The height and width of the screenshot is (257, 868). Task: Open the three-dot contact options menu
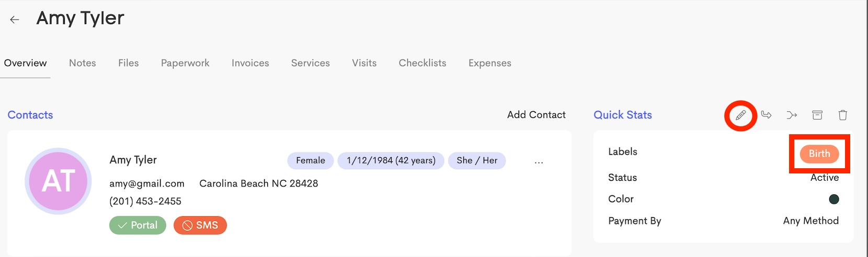(x=539, y=162)
